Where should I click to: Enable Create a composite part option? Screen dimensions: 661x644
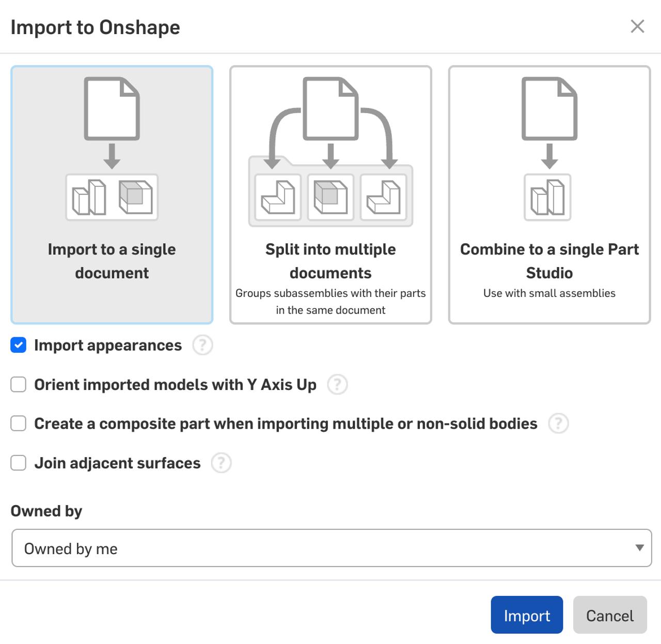point(18,423)
